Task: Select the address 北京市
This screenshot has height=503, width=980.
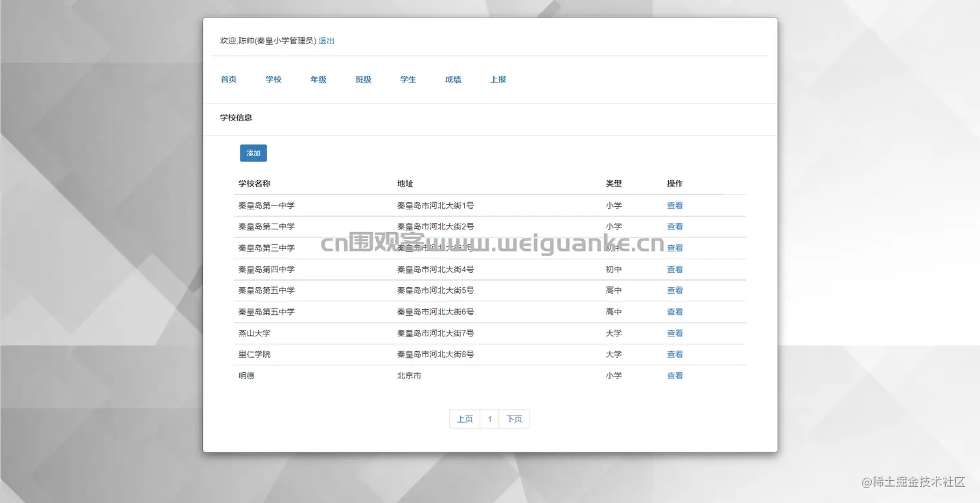Action: coord(409,376)
